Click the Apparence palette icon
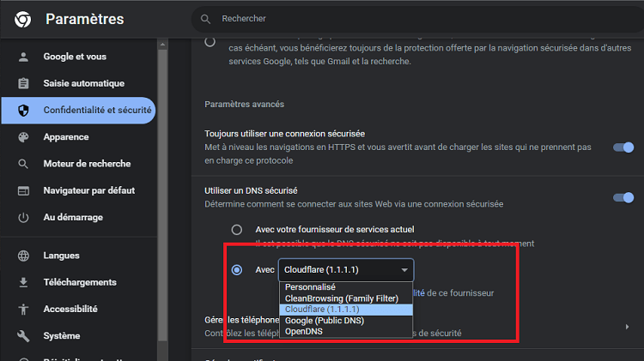644x361 pixels. (23, 137)
